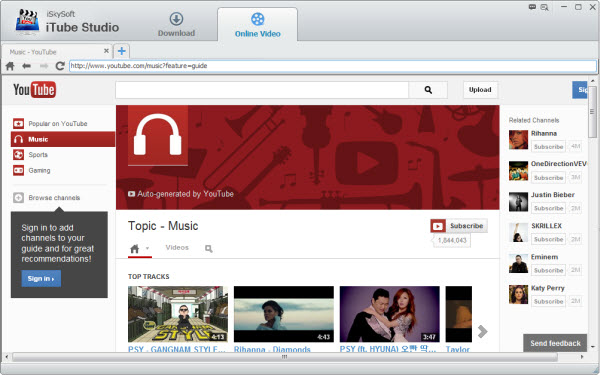The height and width of the screenshot is (375, 600).
Task: Subscribe to Eminem channel
Action: point(548,270)
